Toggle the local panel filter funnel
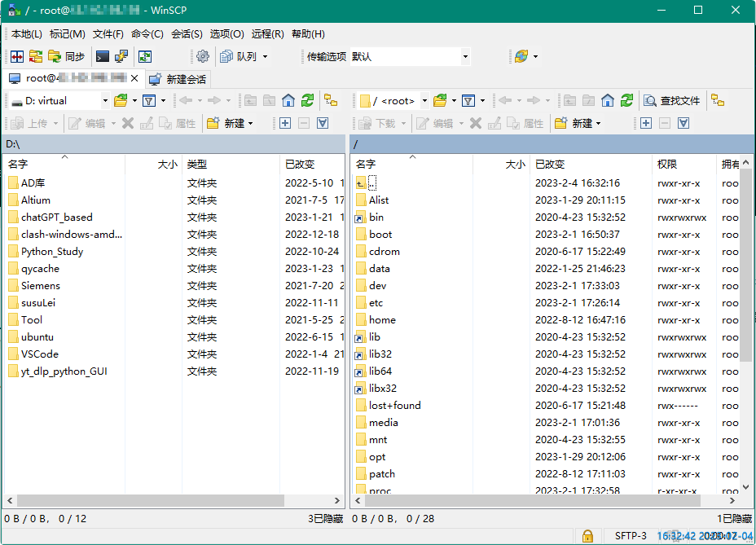 click(x=148, y=99)
